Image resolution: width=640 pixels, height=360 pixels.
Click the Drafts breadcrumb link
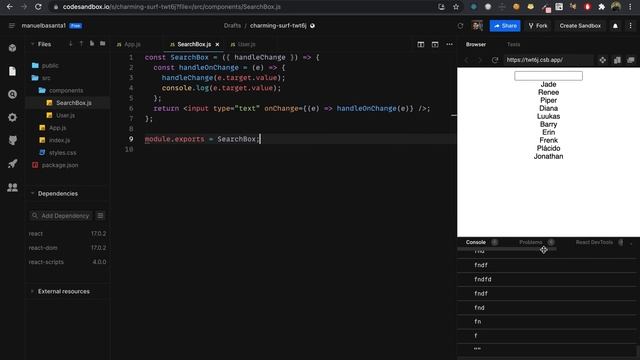232,26
